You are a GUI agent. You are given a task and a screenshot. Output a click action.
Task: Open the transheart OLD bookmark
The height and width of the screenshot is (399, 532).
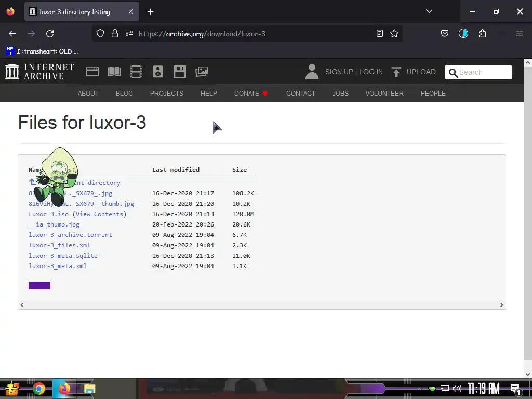[42, 51]
